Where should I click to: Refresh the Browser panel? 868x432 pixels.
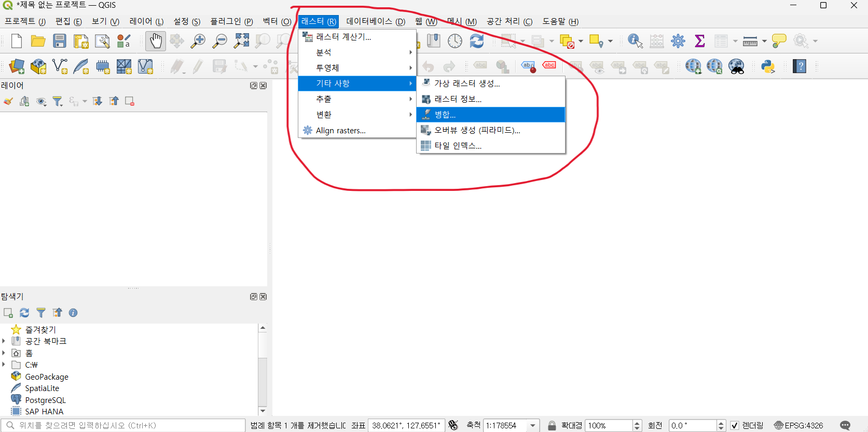tap(24, 313)
